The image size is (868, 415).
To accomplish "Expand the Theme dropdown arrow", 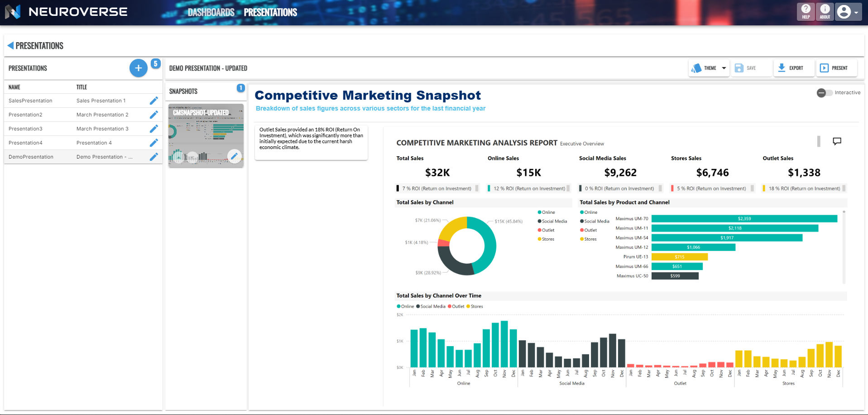I will tap(724, 68).
